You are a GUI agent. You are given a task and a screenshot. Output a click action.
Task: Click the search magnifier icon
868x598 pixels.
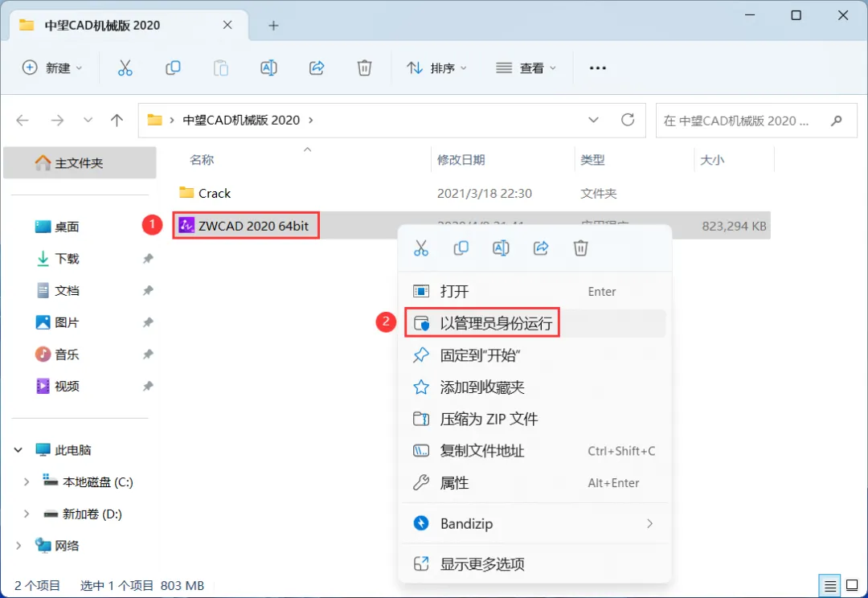pyautogui.click(x=837, y=120)
